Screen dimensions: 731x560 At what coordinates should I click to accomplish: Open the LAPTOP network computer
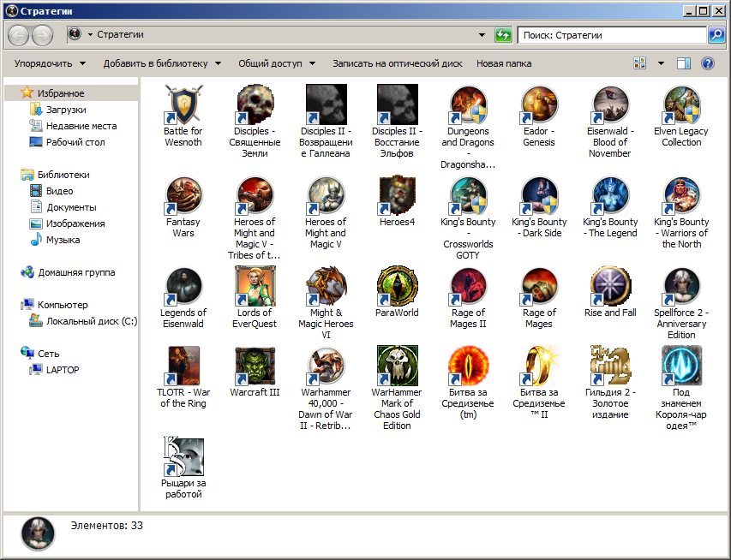(x=63, y=370)
